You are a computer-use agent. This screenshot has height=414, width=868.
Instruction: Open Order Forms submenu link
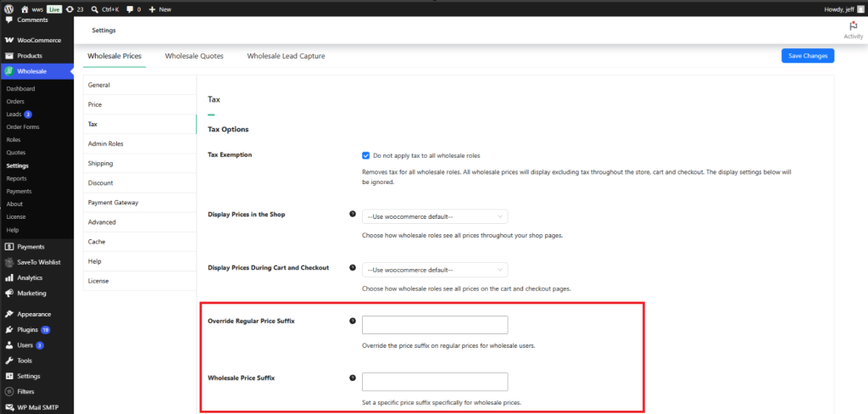coord(23,127)
